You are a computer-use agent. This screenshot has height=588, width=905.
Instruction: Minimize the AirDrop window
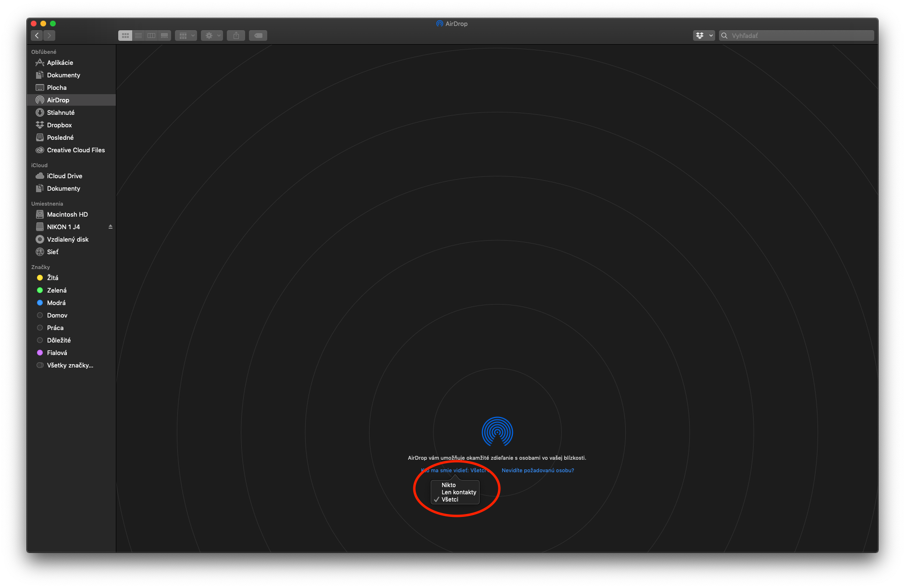click(x=43, y=24)
